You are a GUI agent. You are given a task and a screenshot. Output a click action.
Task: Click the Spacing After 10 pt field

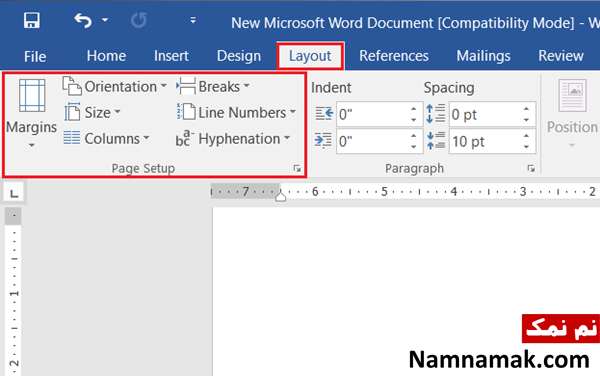tap(492, 141)
